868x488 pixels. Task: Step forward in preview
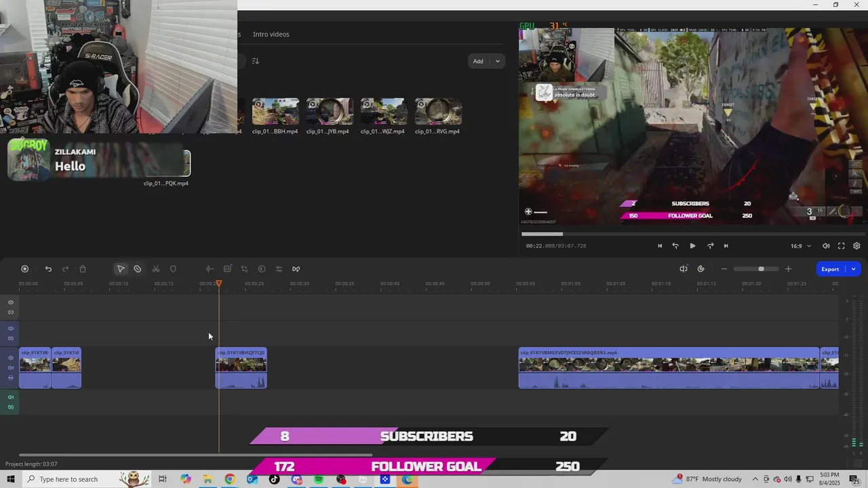[710, 246]
